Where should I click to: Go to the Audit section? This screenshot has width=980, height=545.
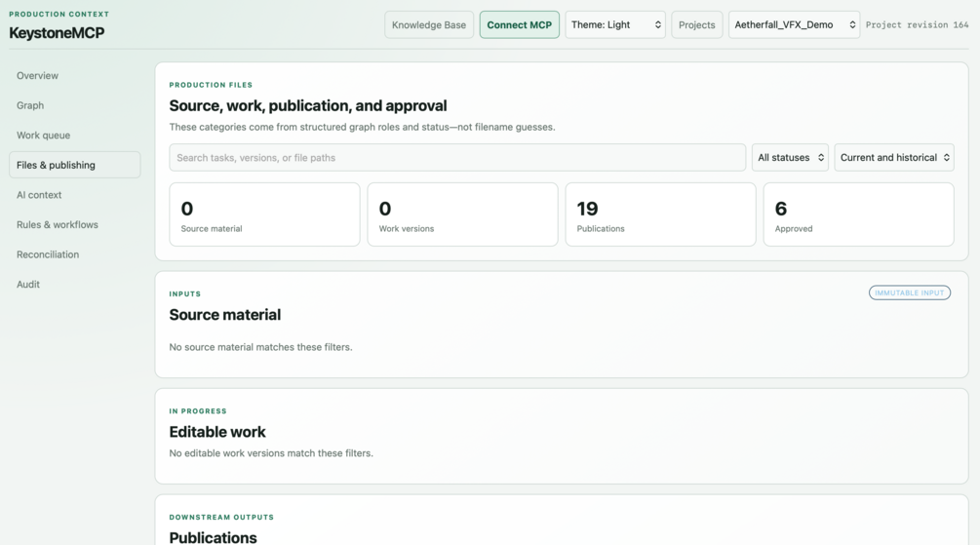click(74, 285)
